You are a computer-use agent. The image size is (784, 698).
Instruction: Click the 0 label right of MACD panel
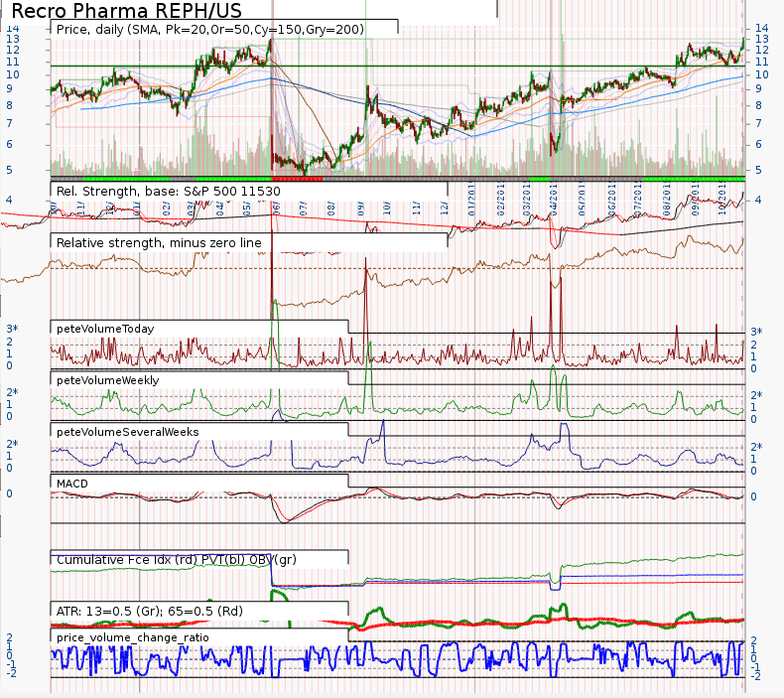coord(754,496)
